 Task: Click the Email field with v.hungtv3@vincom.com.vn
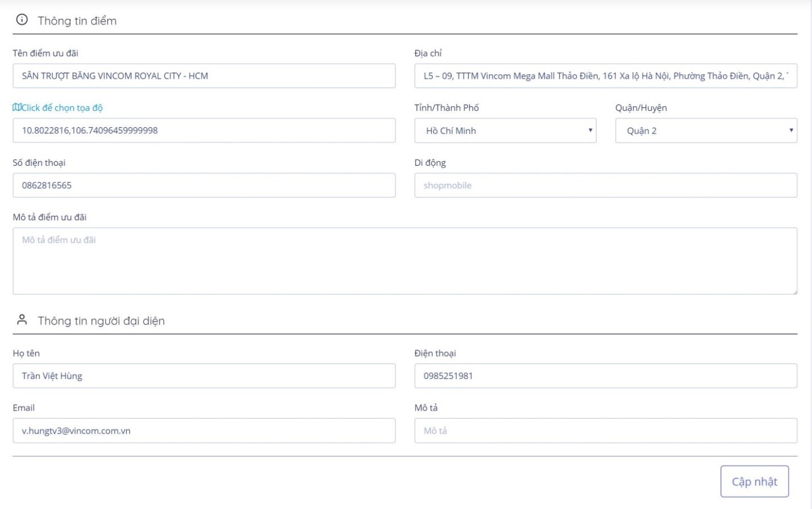(203, 431)
